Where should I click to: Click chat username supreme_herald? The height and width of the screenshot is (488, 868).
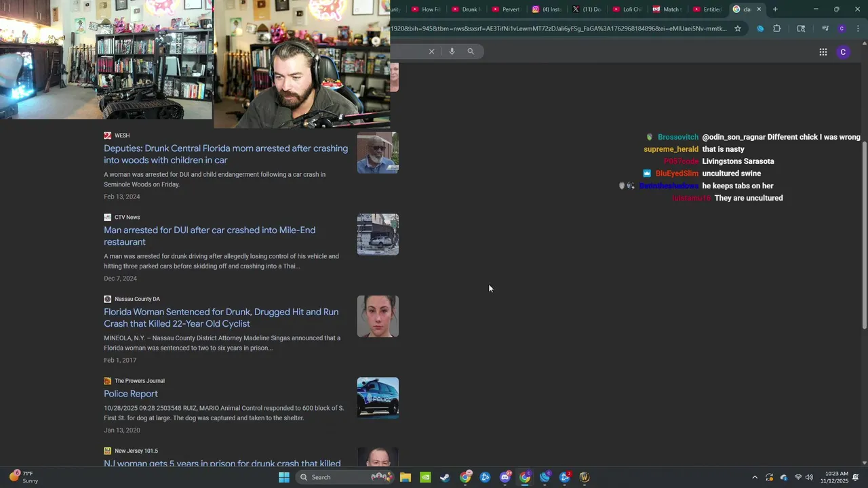coord(671,149)
